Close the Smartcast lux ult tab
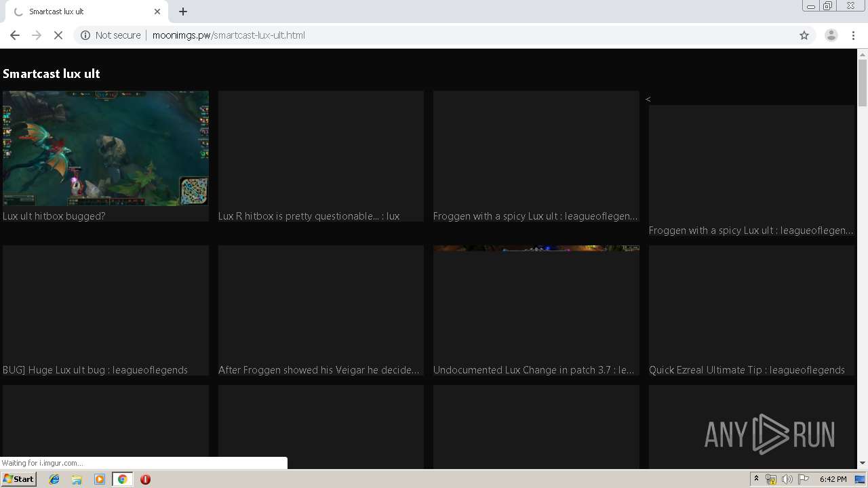This screenshot has height=488, width=868. coord(157,12)
